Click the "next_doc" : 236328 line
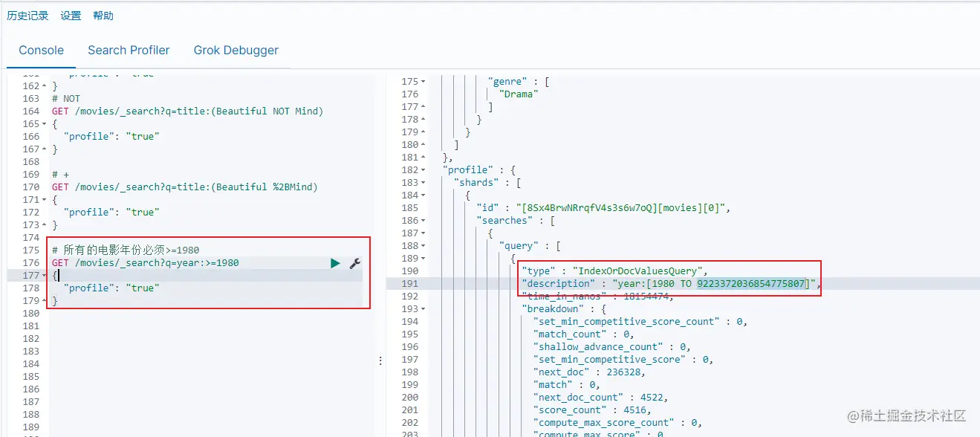This screenshot has height=437, width=980. 591,372
